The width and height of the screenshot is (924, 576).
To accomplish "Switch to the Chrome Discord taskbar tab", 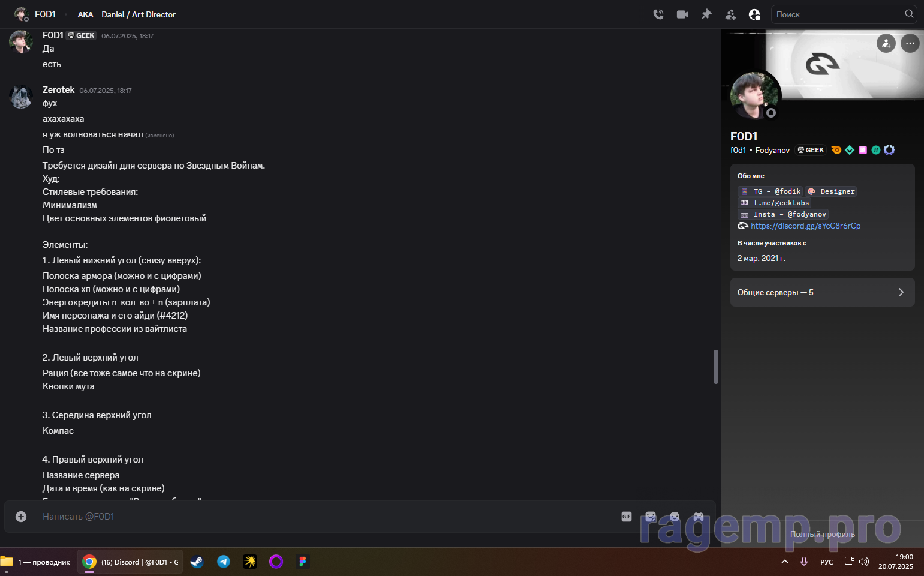I will (x=130, y=562).
